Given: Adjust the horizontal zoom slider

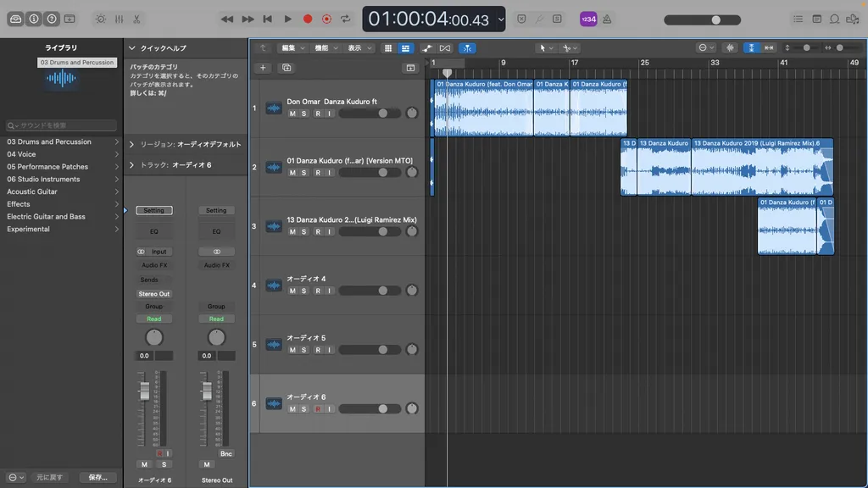Looking at the screenshot, I should click(838, 47).
